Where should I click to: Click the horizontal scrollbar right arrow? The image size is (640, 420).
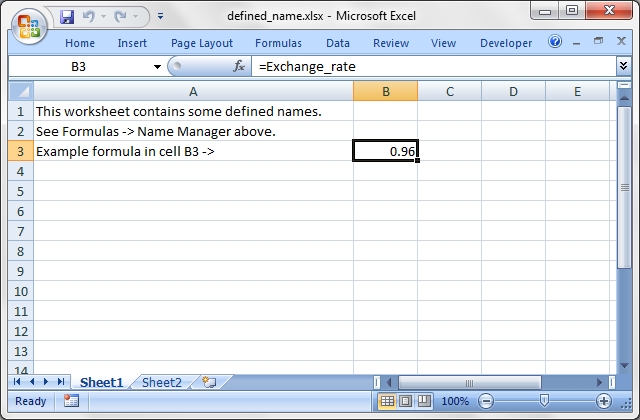(x=599, y=382)
